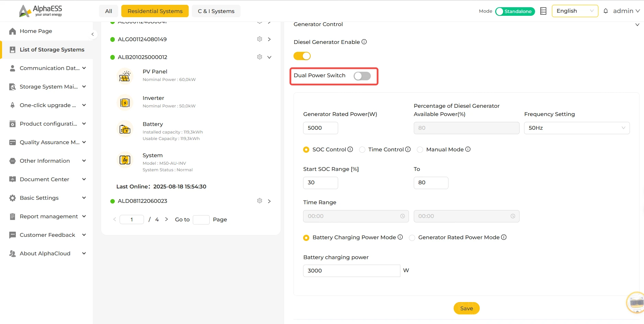Switch to Residential Systems tab
The height and width of the screenshot is (324, 644).
(x=155, y=11)
